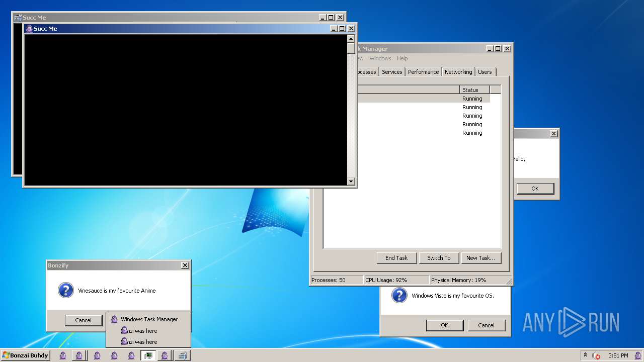Minimize the front Succ Me window
644x362 pixels.
pyautogui.click(x=334, y=29)
